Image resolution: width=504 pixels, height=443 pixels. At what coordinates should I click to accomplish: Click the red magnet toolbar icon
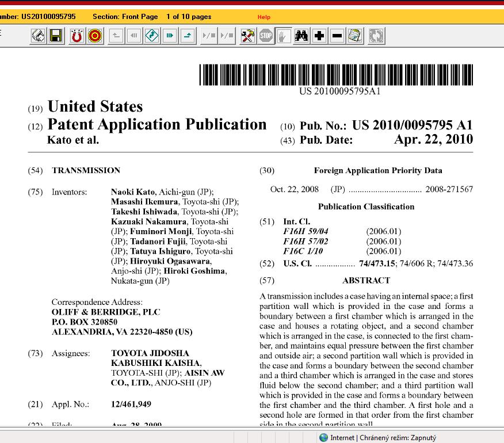[77, 36]
